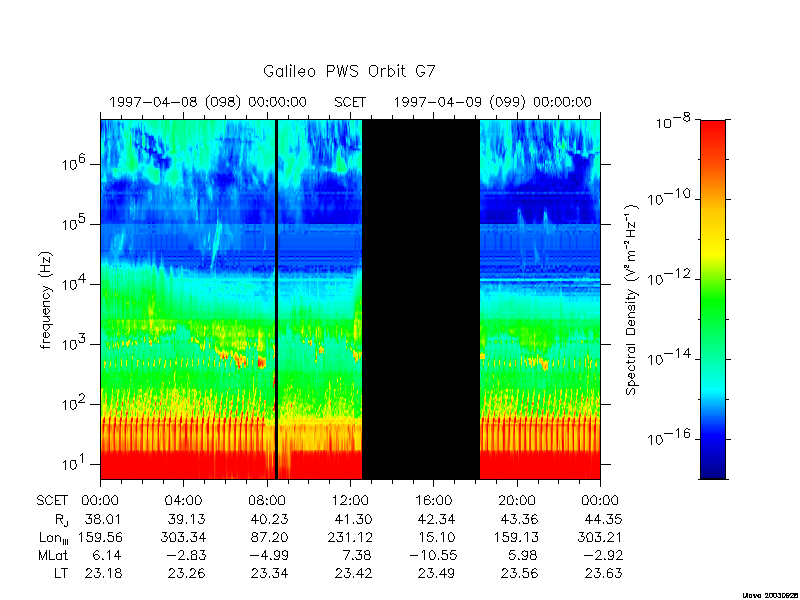
Task: Click the 10^-10 color scale label
Action: click(x=667, y=197)
